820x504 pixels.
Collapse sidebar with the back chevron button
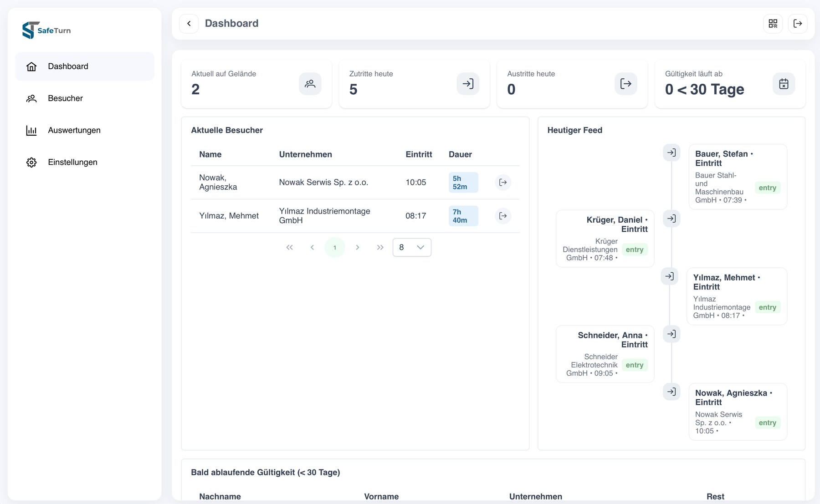pos(189,24)
